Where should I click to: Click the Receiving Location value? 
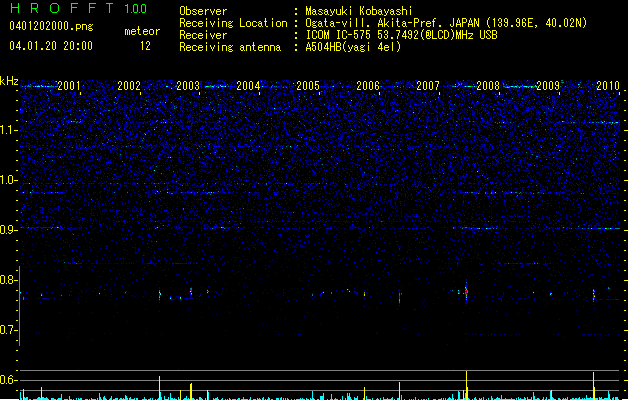(x=446, y=23)
